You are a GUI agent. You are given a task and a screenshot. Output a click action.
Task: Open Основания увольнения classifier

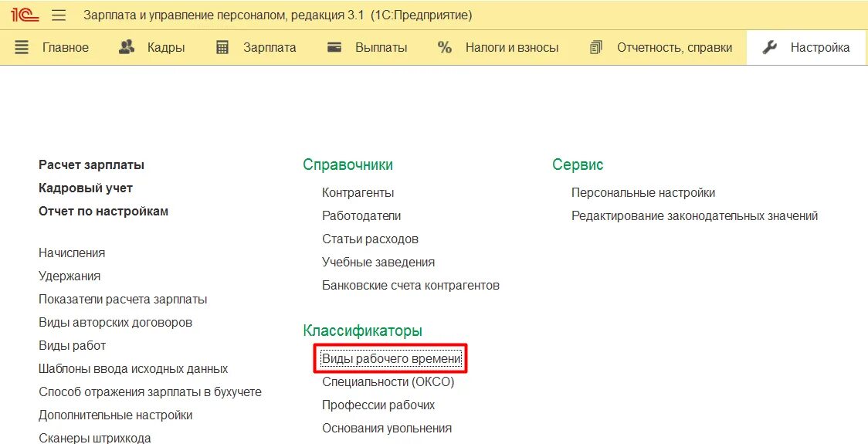tap(387, 429)
